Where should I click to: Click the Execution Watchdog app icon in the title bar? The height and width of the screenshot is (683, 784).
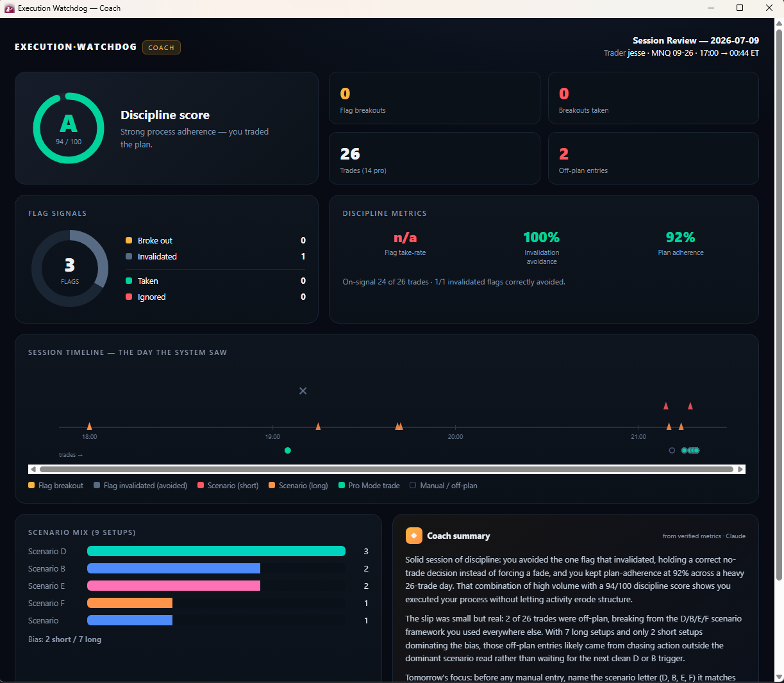(x=9, y=8)
